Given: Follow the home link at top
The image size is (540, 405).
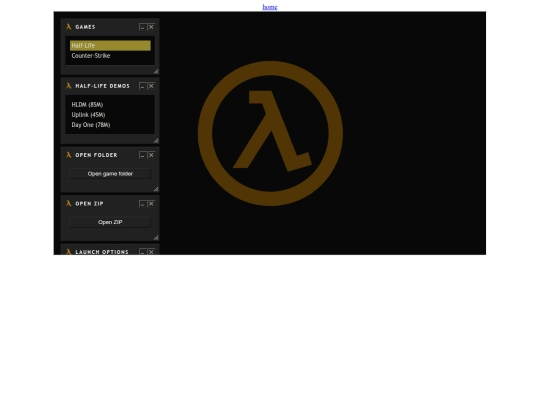Looking at the screenshot, I should [270, 7].
